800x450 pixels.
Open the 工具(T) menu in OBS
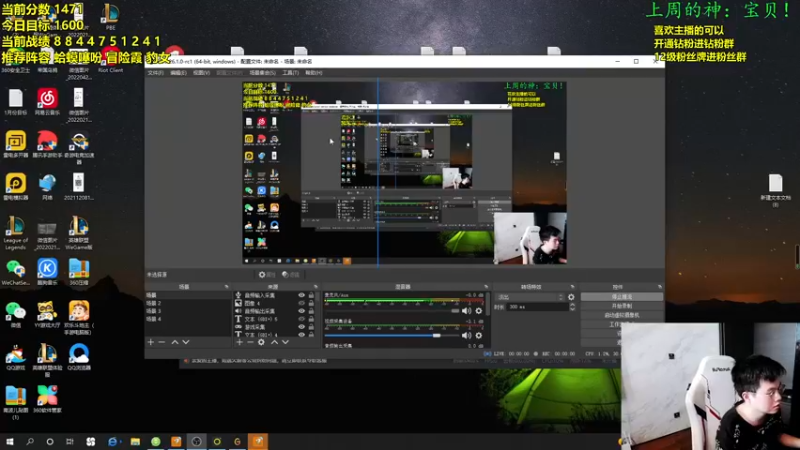click(x=290, y=73)
